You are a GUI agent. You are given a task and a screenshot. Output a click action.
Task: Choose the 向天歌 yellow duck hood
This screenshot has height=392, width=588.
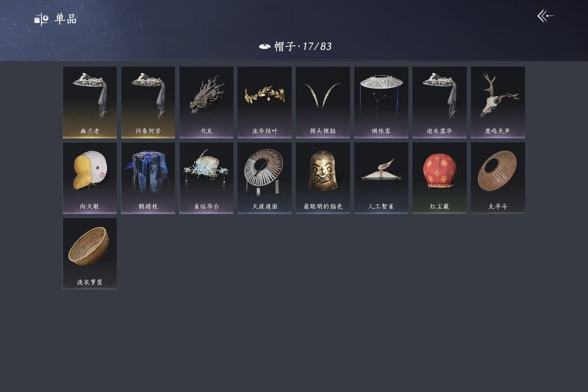90,178
